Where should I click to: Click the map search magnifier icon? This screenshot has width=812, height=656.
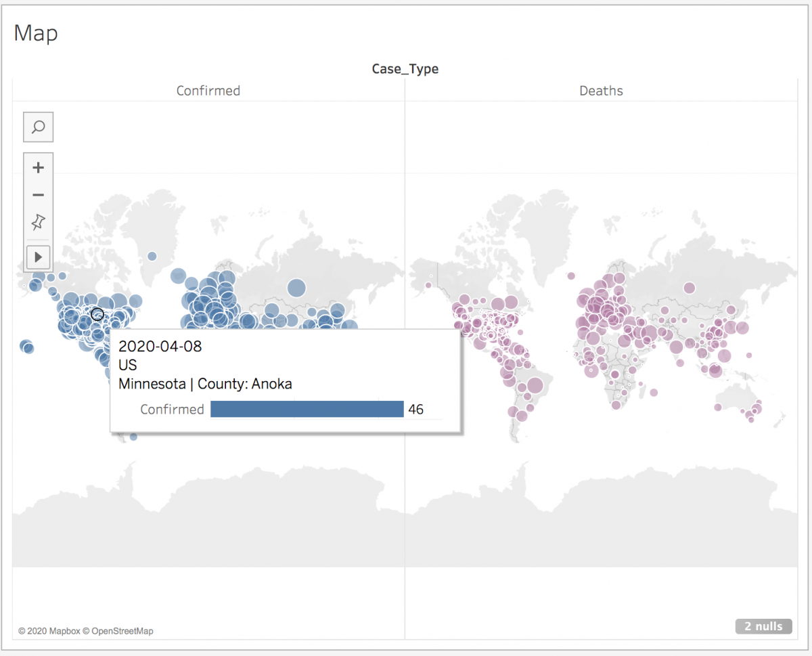[x=38, y=127]
